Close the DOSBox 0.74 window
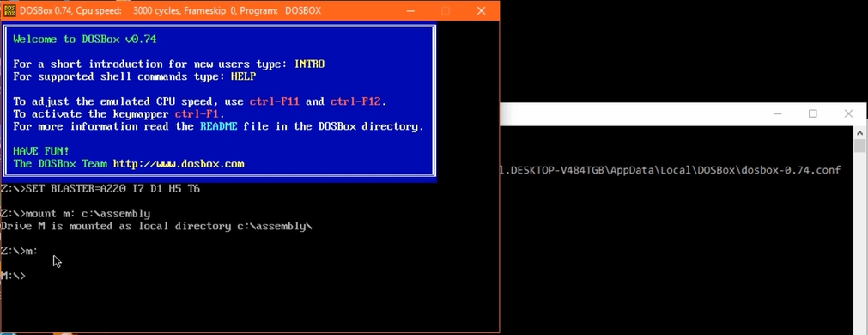Viewport: 868px width, 335px height. [481, 10]
